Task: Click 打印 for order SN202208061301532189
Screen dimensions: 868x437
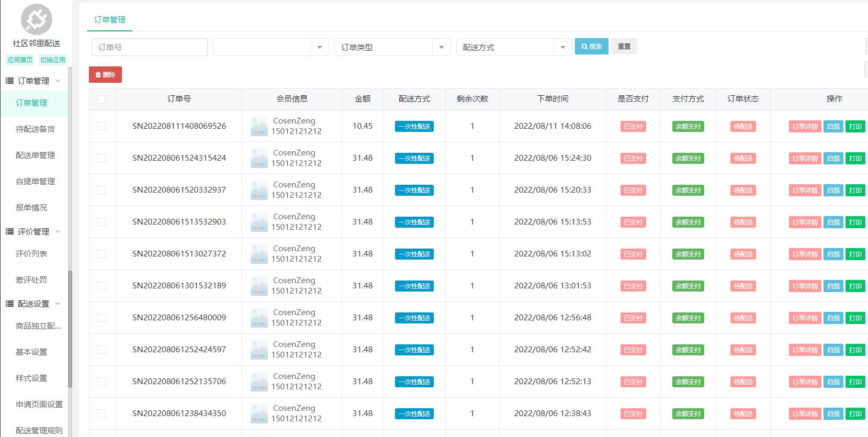Action: click(855, 286)
